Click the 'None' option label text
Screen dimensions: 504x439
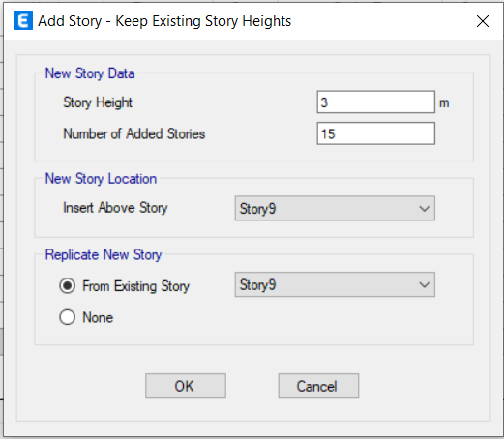tap(98, 317)
